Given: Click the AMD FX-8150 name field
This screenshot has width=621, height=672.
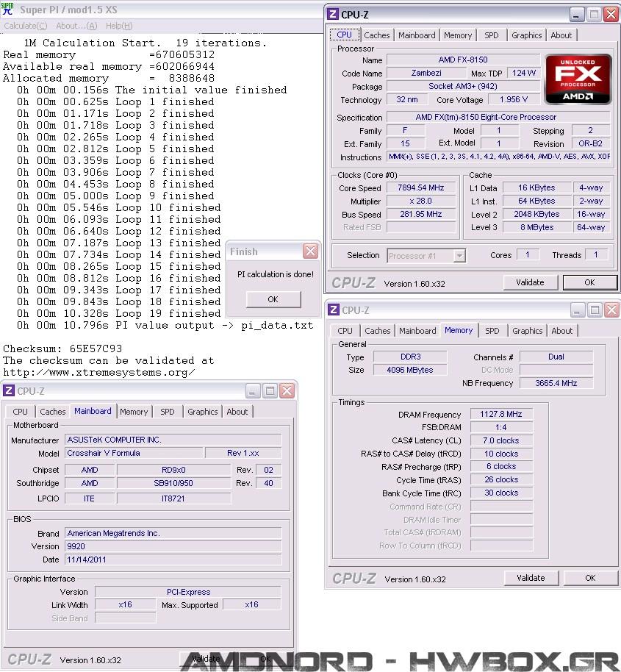Looking at the screenshot, I should point(463,60).
